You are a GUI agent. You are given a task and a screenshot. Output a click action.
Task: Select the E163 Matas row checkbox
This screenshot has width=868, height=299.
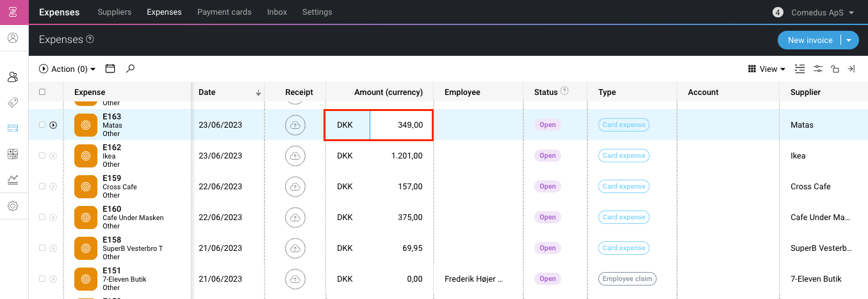[42, 125]
